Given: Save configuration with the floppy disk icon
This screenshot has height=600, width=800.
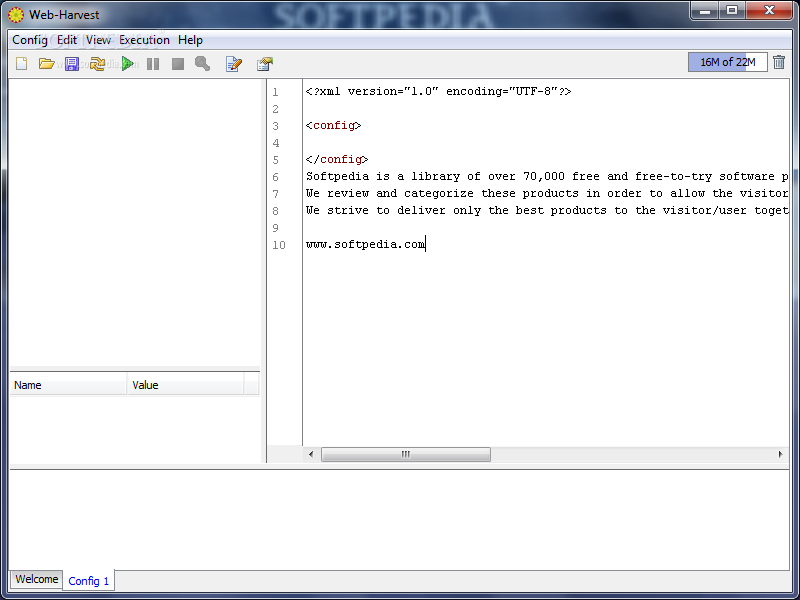Looking at the screenshot, I should pyautogui.click(x=71, y=64).
